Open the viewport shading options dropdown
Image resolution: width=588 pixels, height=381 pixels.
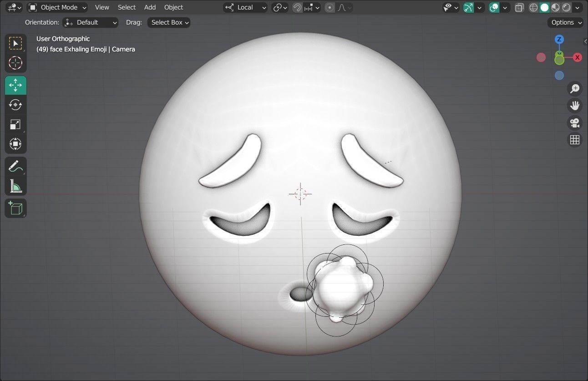577,7
